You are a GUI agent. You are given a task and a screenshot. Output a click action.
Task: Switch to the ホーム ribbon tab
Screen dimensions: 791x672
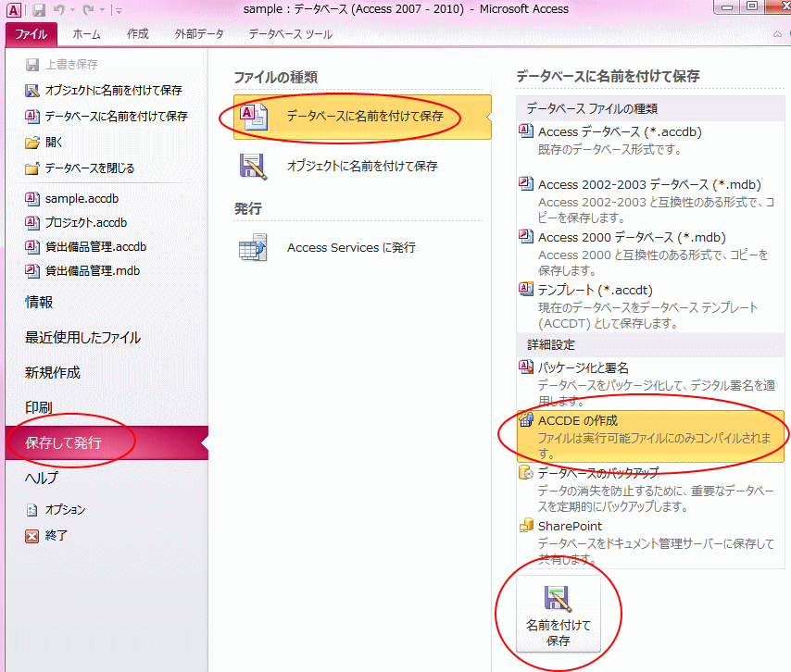point(86,34)
